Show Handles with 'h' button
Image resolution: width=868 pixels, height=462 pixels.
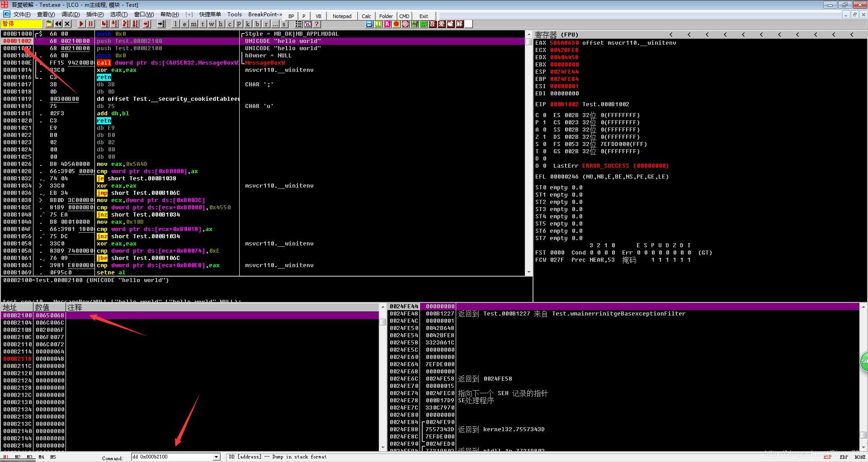click(x=221, y=24)
